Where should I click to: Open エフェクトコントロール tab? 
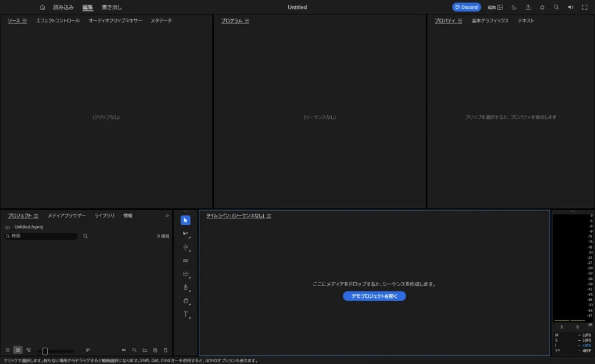tap(58, 20)
